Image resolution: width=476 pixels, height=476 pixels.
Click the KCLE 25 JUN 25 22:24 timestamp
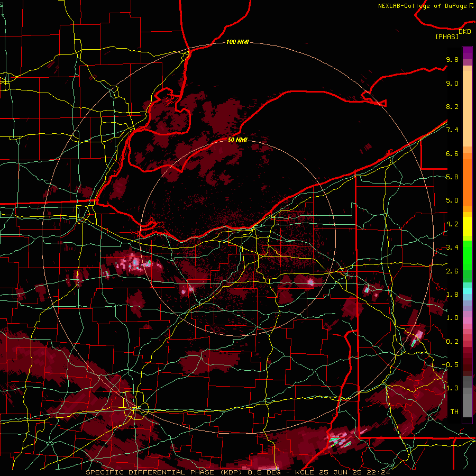click(x=343, y=472)
